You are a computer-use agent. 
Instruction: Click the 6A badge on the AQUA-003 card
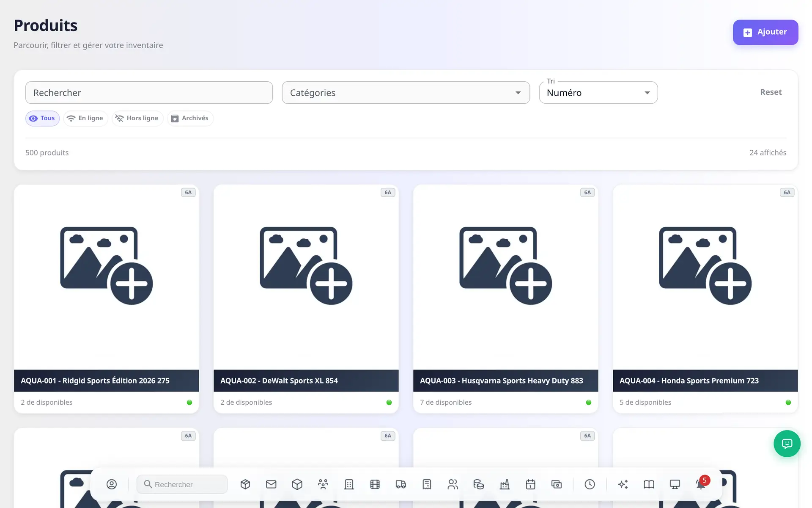click(x=587, y=193)
